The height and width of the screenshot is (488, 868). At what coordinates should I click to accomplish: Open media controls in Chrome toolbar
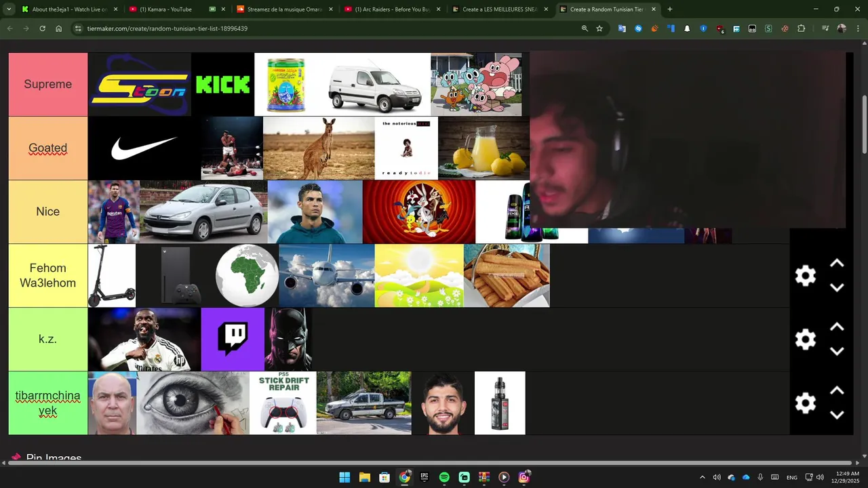pyautogui.click(x=825, y=28)
